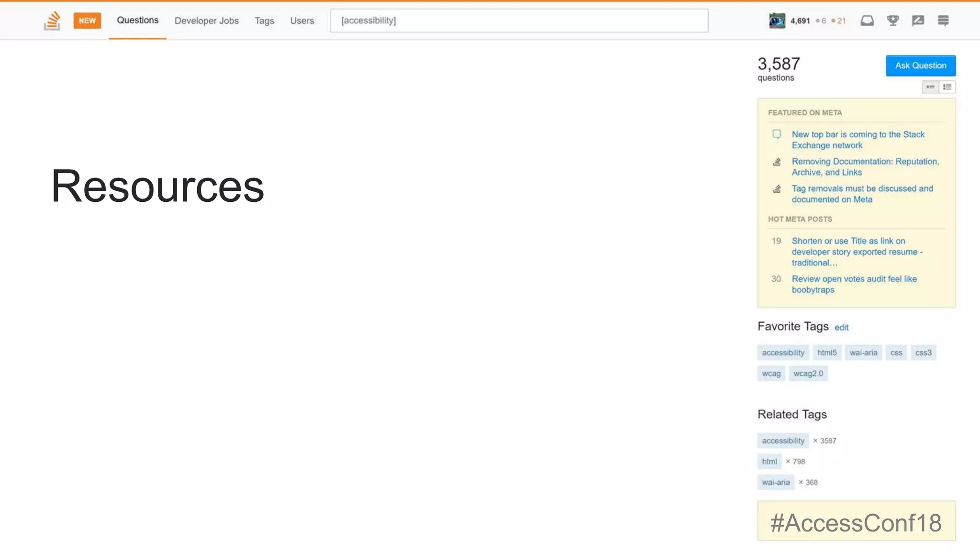Select the wai-aria favorite tag

[x=863, y=353]
